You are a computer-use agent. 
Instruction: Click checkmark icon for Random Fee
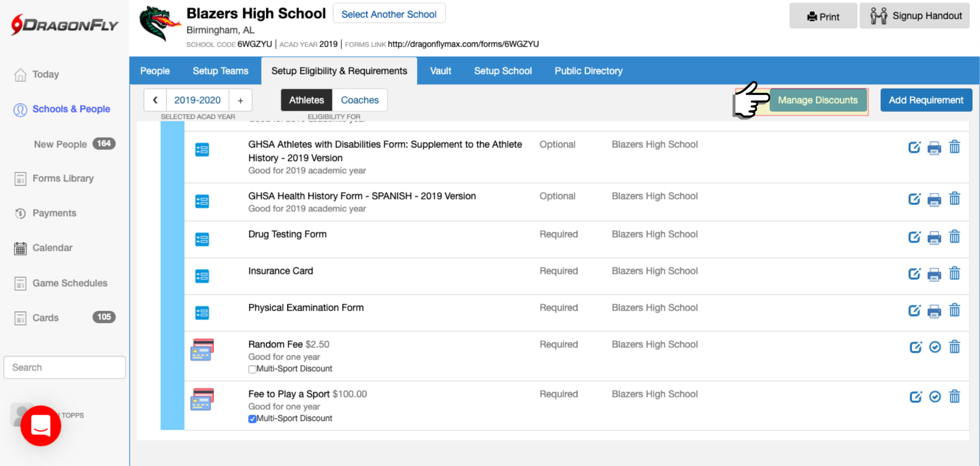[x=935, y=347]
